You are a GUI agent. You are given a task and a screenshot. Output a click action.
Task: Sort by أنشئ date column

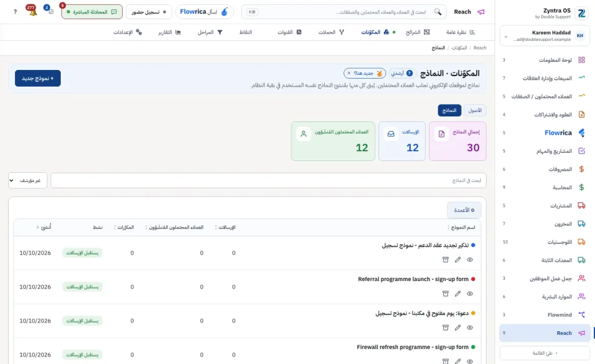44,227
